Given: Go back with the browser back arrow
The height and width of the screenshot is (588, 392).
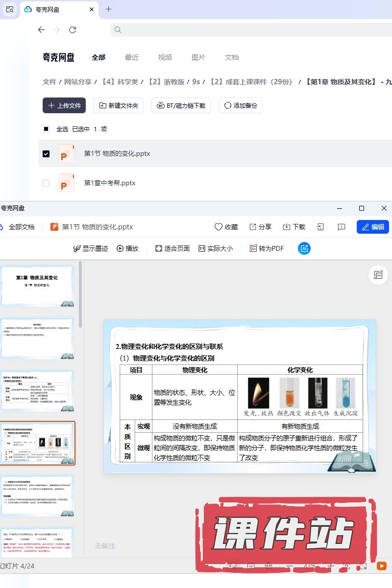Looking at the screenshot, I should [41, 30].
